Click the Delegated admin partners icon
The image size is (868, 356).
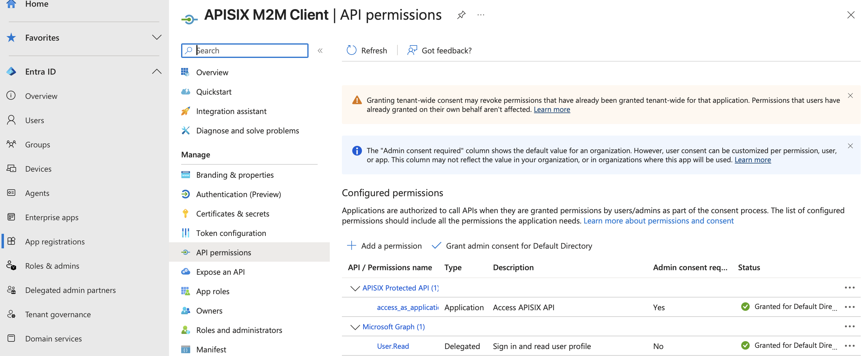pyautogui.click(x=11, y=290)
